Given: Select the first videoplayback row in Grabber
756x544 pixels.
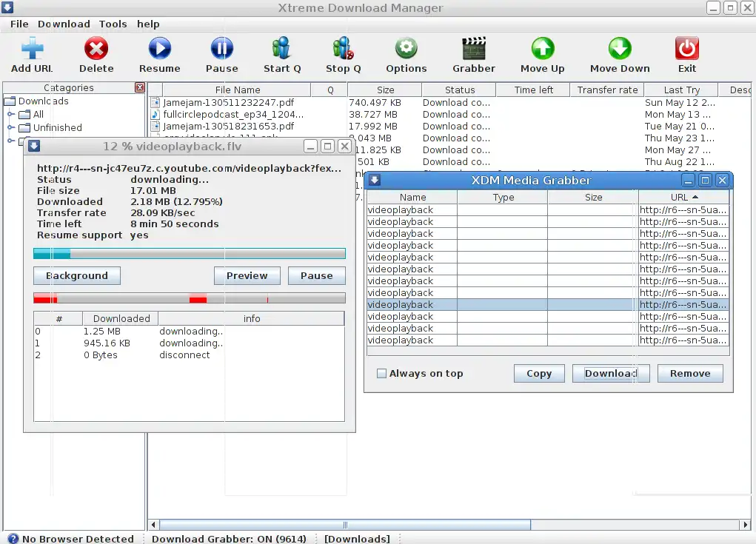Looking at the screenshot, I should coord(548,210).
